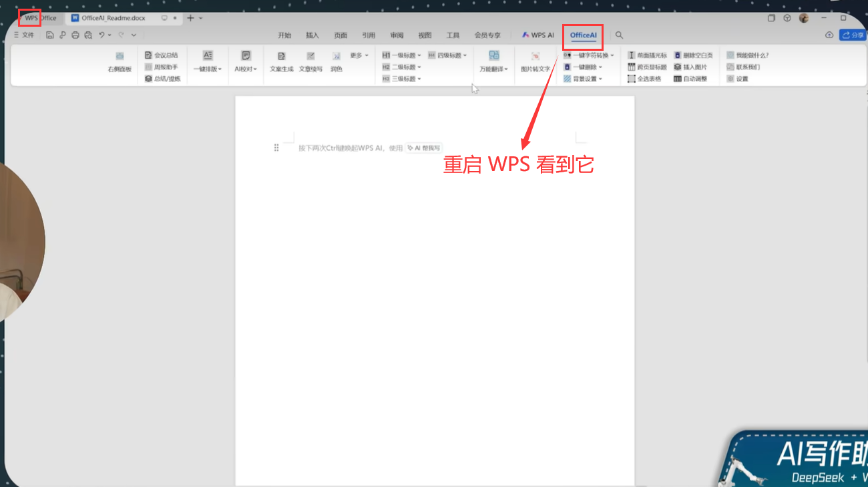
Task: Click the AI 帮我写 button in document
Action: tap(424, 148)
